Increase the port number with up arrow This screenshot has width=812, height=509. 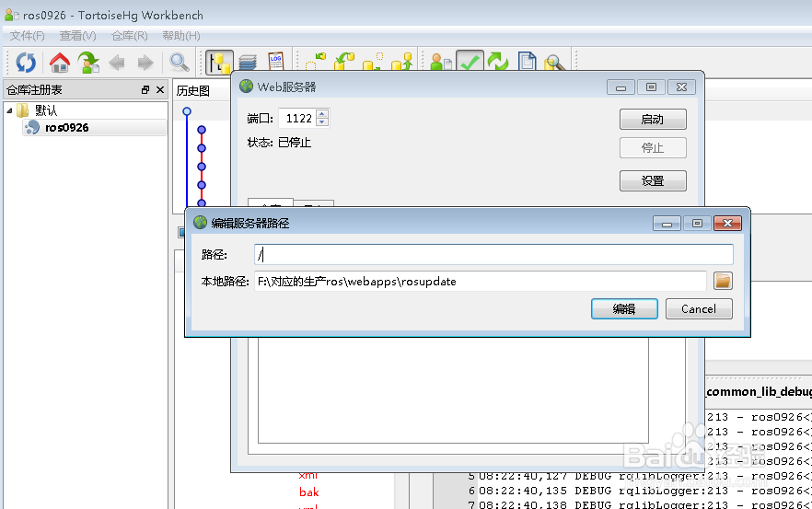(x=322, y=114)
